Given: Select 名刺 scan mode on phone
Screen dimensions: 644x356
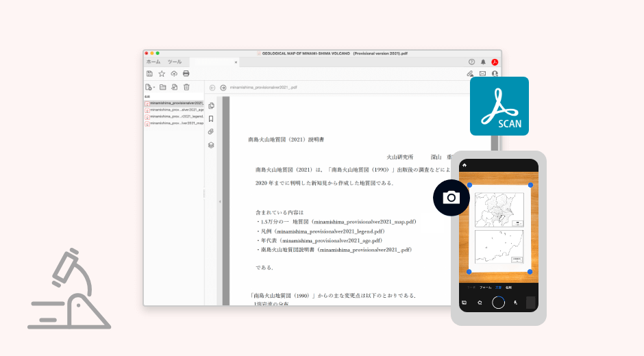Looking at the screenshot, I should pos(508,288).
